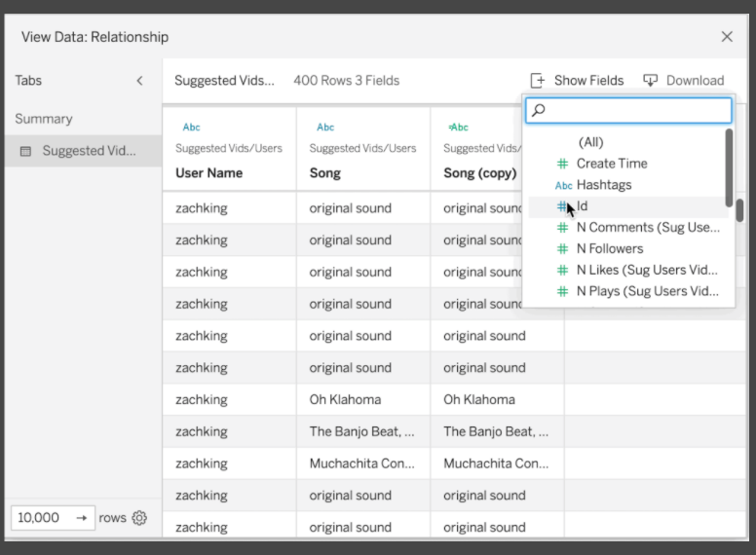Click the Download tray icon

click(x=651, y=81)
